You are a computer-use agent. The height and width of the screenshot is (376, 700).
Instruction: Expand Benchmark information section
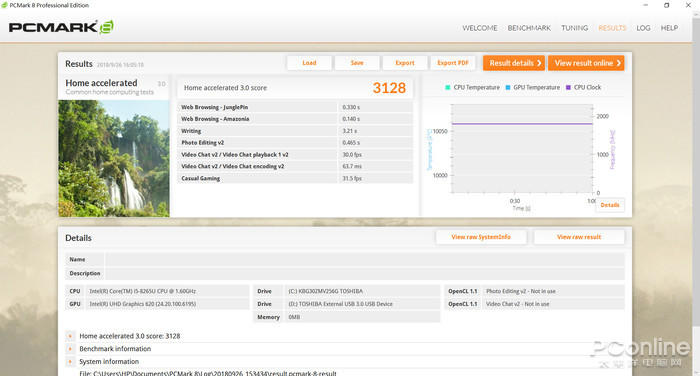(70, 349)
